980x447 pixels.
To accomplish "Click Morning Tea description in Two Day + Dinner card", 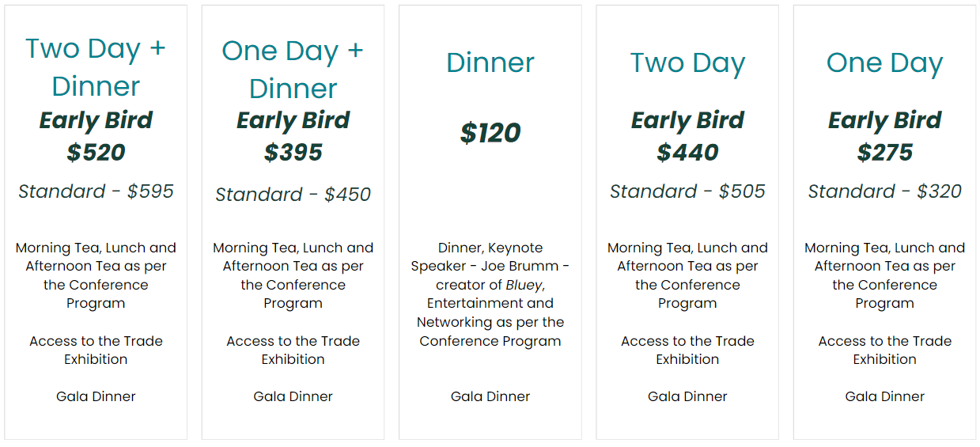I will click(96, 275).
